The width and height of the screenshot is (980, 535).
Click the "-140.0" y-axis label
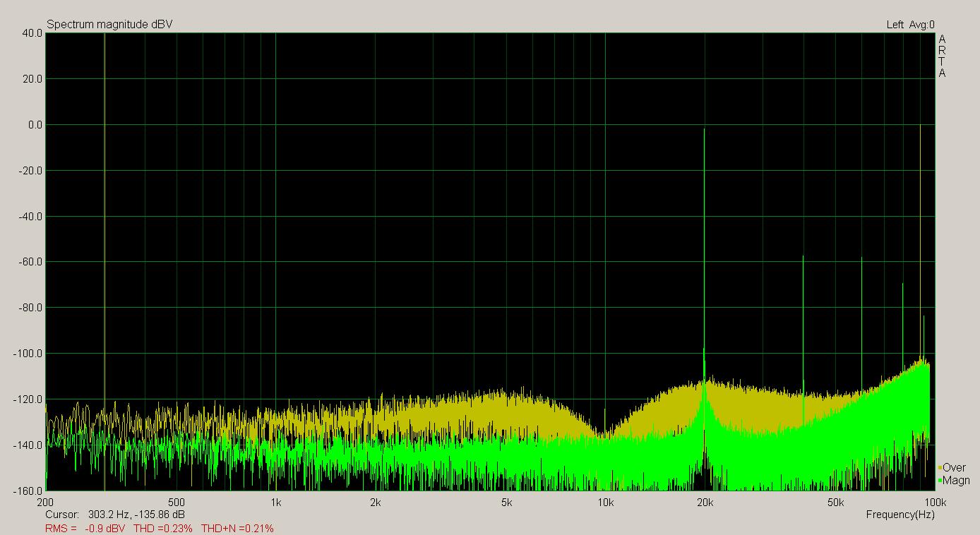point(28,445)
